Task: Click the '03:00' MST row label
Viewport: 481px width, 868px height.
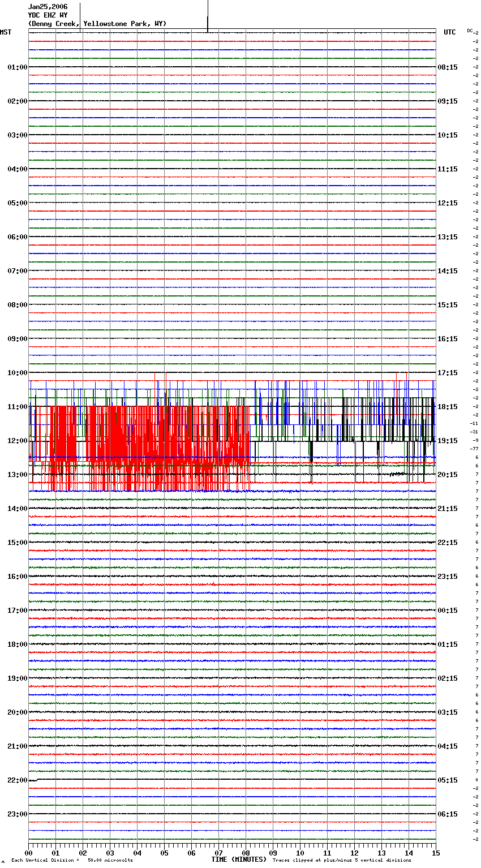Action: click(18, 135)
